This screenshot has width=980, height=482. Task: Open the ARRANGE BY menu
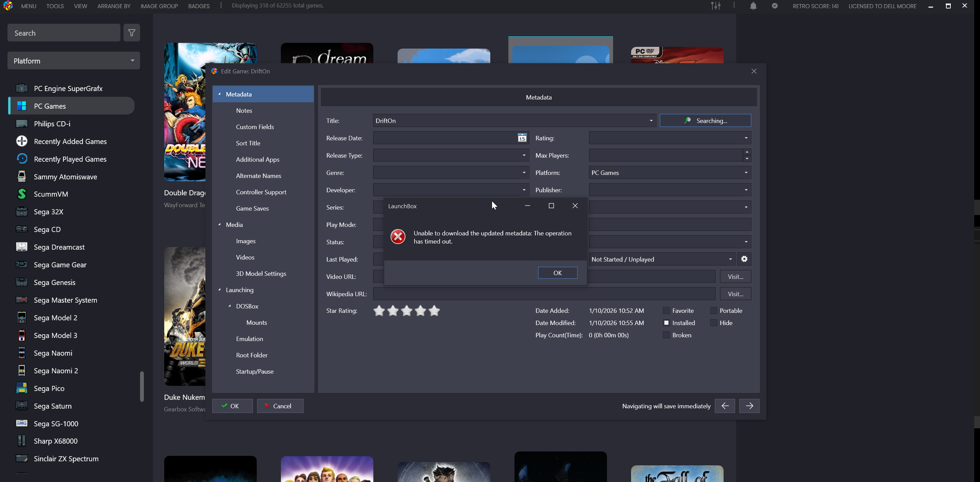pyautogui.click(x=114, y=6)
